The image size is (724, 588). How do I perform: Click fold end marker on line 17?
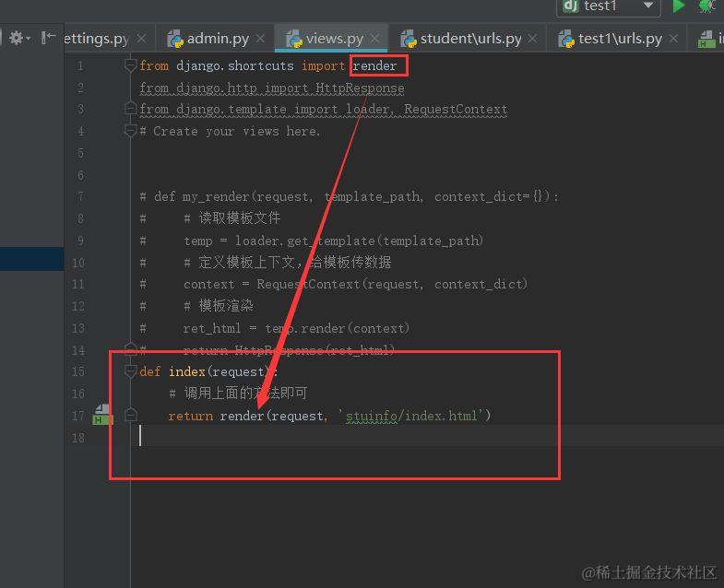[x=130, y=415]
